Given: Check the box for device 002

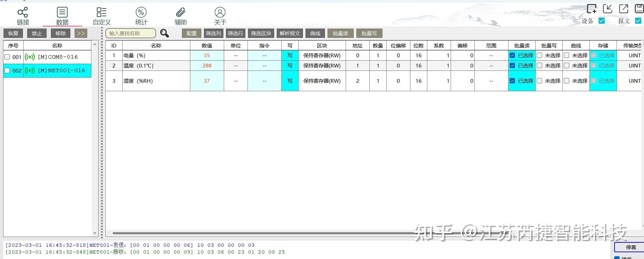Looking at the screenshot, I should (7, 71).
